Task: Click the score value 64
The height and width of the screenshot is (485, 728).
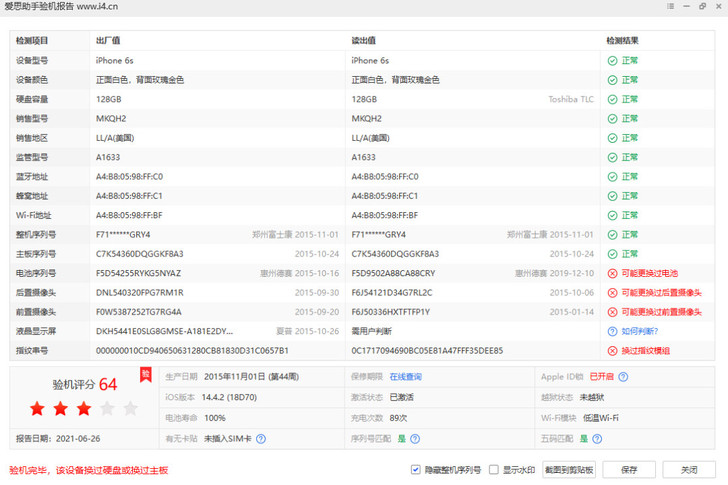Action: click(108, 384)
